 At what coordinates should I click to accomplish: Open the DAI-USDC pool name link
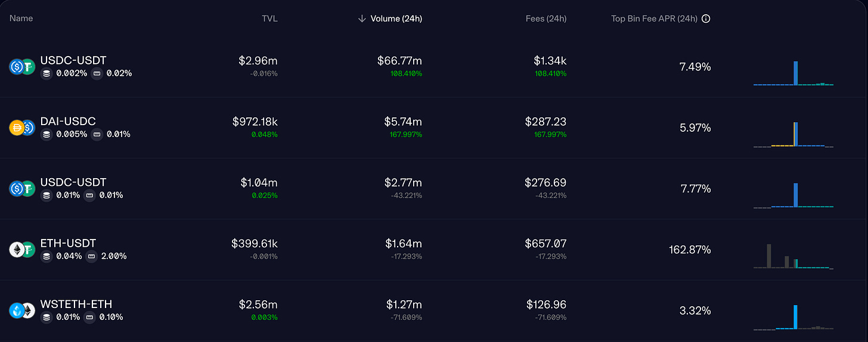[x=68, y=121]
